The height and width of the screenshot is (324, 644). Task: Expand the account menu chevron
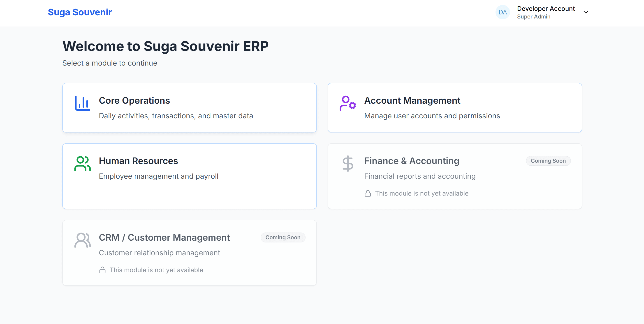586,12
